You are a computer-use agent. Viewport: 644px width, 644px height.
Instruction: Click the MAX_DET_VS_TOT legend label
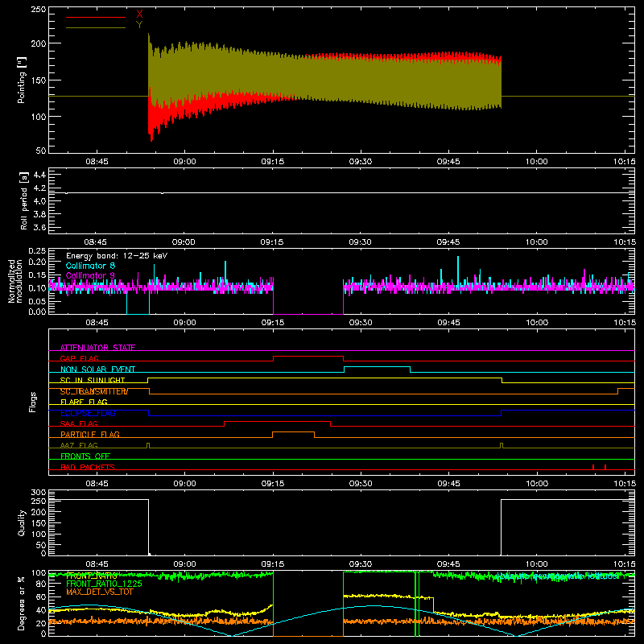tap(100, 592)
